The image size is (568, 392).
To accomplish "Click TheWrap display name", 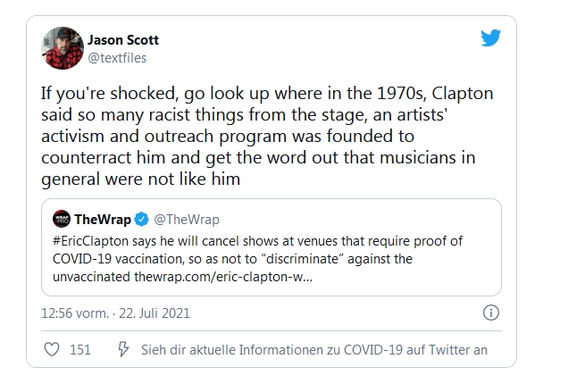I will [103, 220].
